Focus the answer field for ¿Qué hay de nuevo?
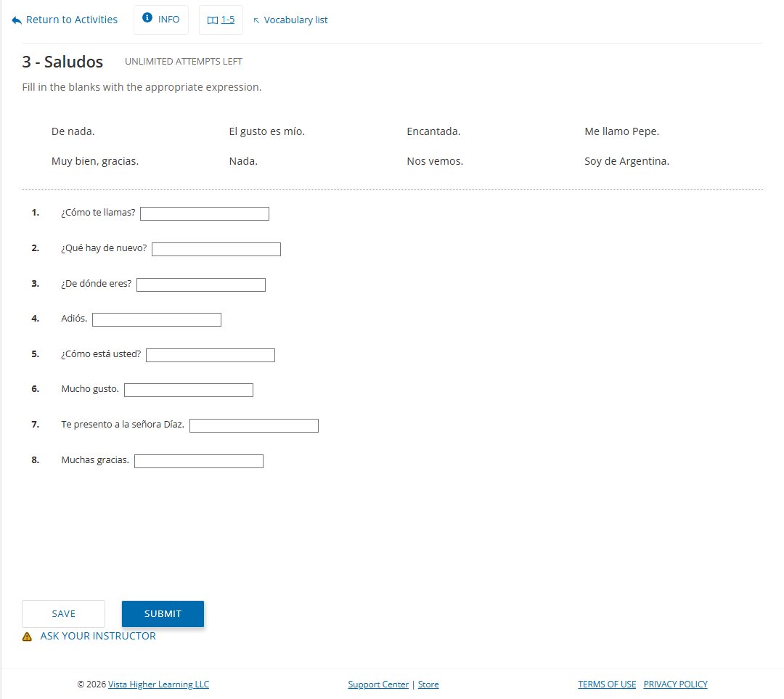The width and height of the screenshot is (784, 699). (216, 249)
